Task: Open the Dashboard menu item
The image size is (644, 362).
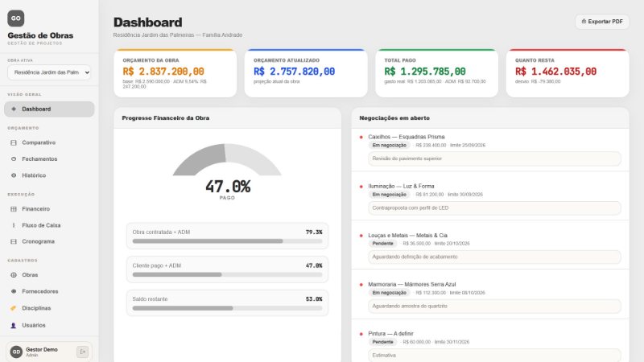Action: [49, 109]
